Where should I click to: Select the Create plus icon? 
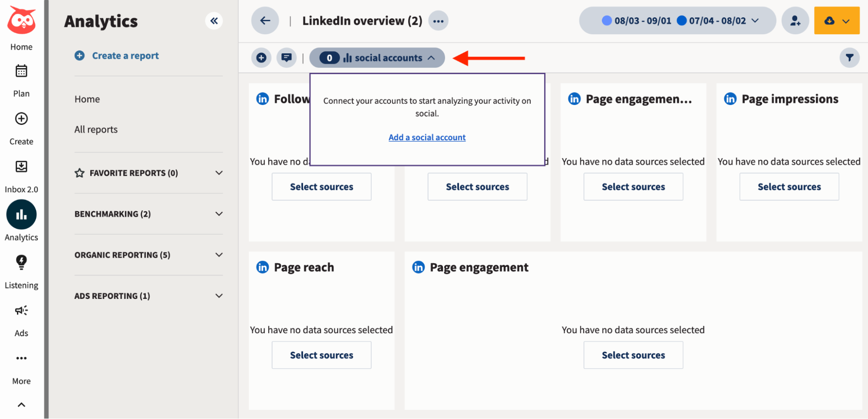pyautogui.click(x=21, y=119)
